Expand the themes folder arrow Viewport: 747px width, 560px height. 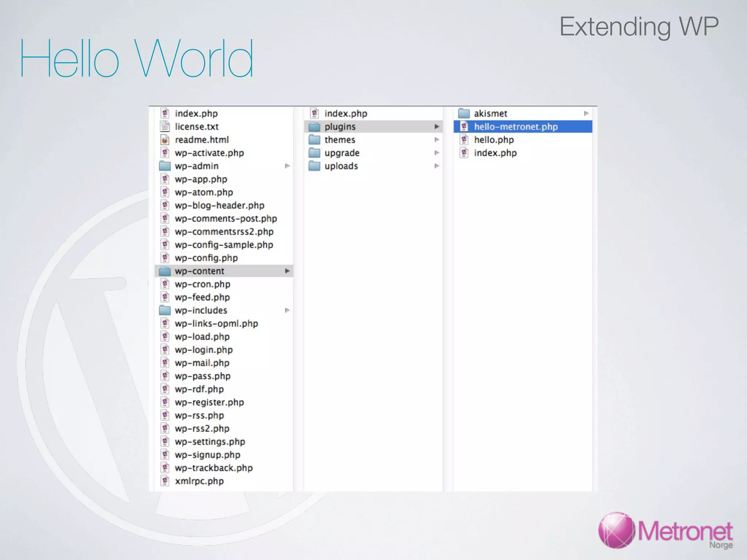point(437,140)
